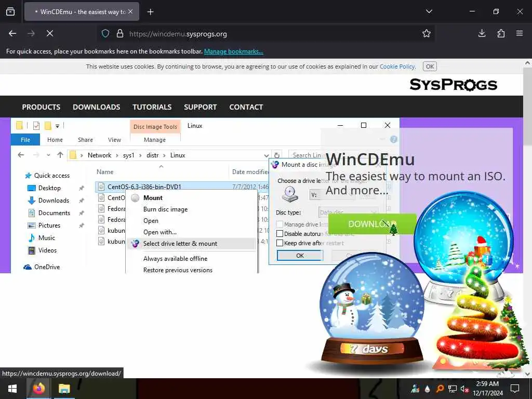Click quick access toolbar dropdown arrow in banner Explorer

coord(57,126)
